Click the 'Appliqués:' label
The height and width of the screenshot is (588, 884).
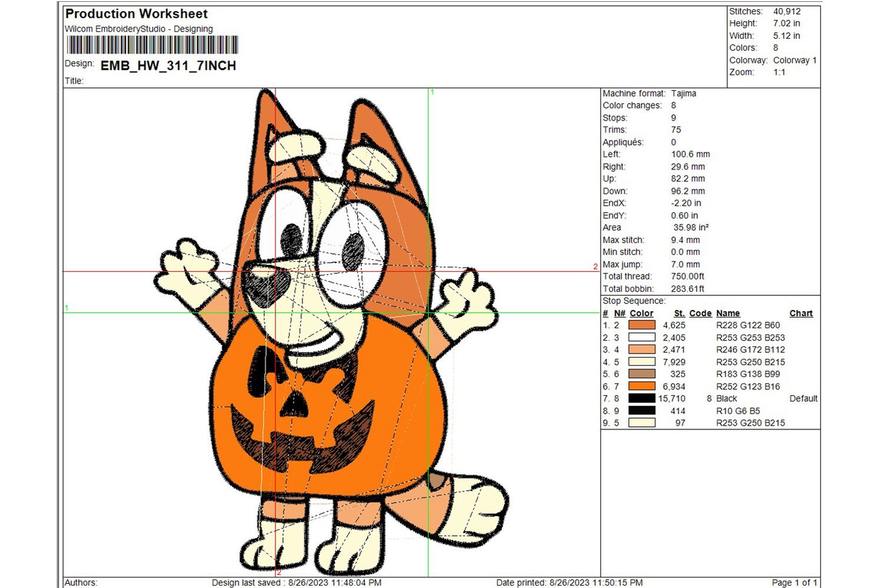point(623,142)
